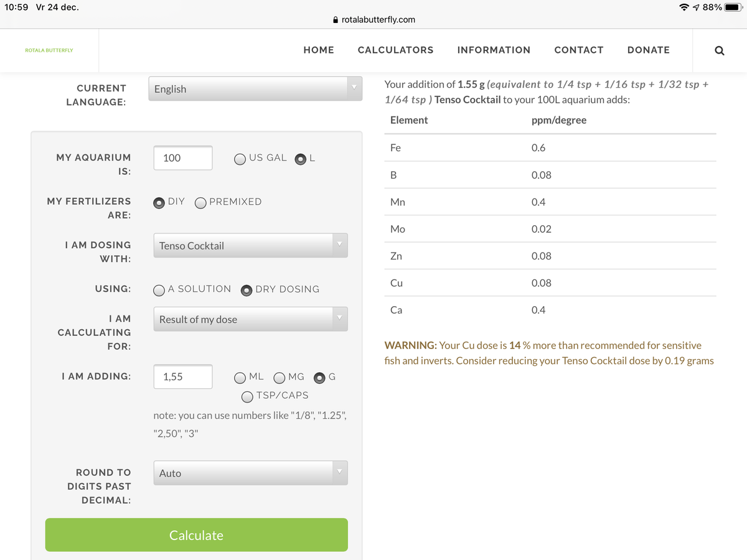747x560 pixels.
Task: Expand the Round to digits Auto dropdown
Action: coord(250,473)
